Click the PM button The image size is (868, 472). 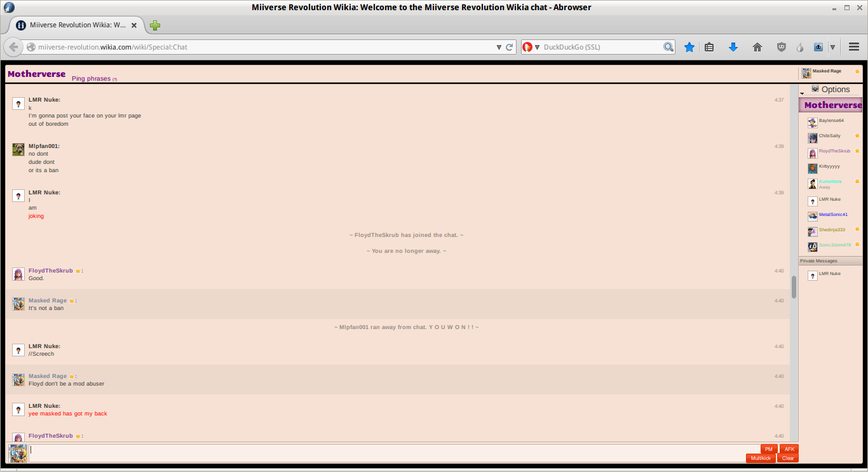(769, 449)
